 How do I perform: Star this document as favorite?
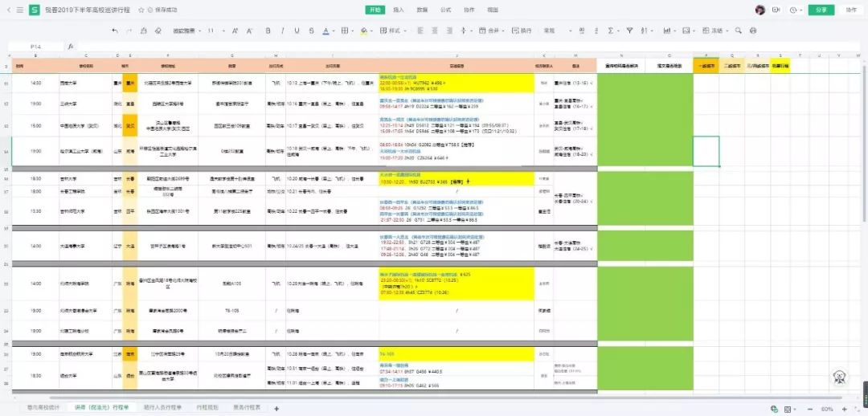[141, 10]
